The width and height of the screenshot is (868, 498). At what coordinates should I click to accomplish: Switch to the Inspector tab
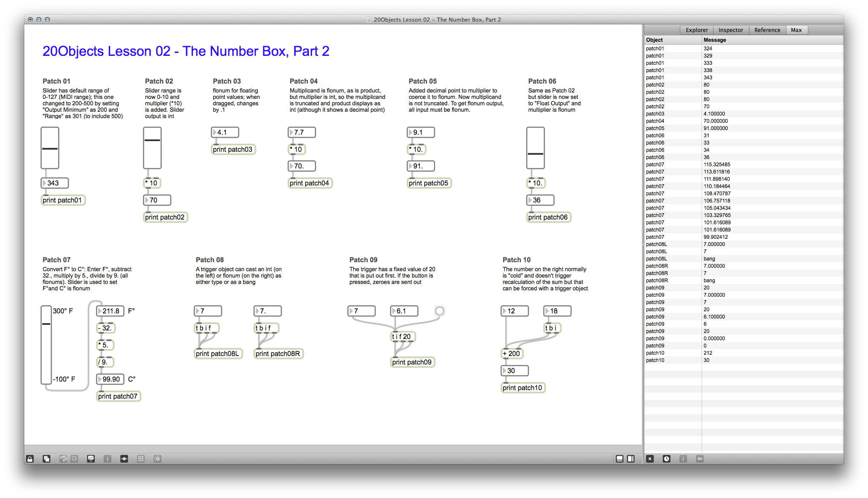(x=731, y=30)
